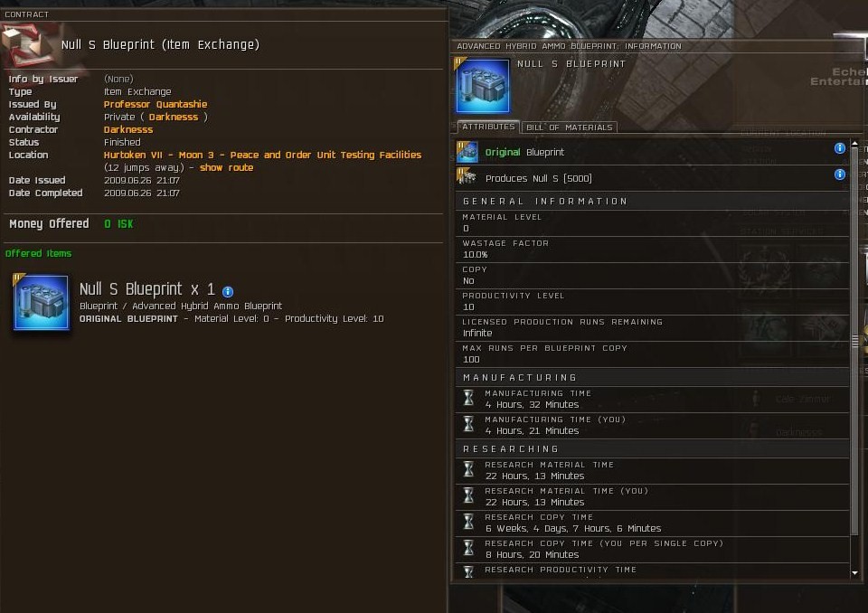This screenshot has width=868, height=613.
Task: Click hourglass icon next to Manufacturing Time
Action: coord(469,398)
